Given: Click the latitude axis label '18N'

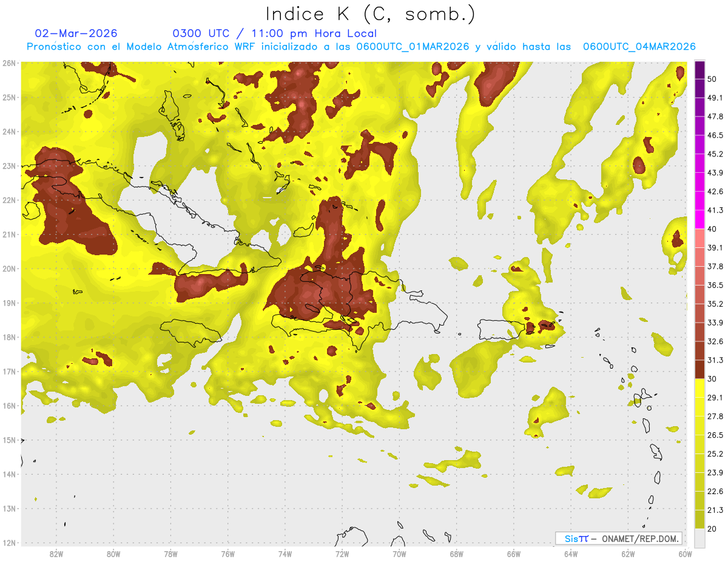Looking at the screenshot, I should (9, 337).
